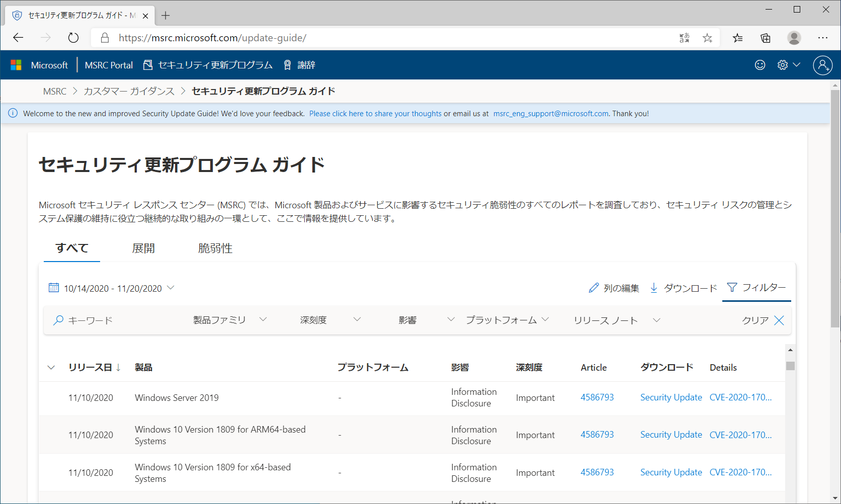The height and width of the screenshot is (504, 841).
Task: Close the セキュリティ更新プログラム ガイド tab
Action: [145, 16]
